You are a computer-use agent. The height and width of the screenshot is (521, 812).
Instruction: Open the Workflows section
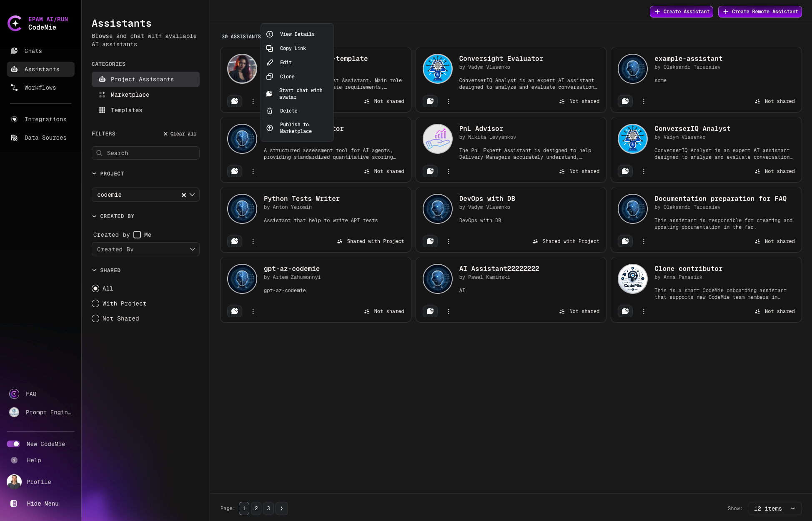click(40, 88)
